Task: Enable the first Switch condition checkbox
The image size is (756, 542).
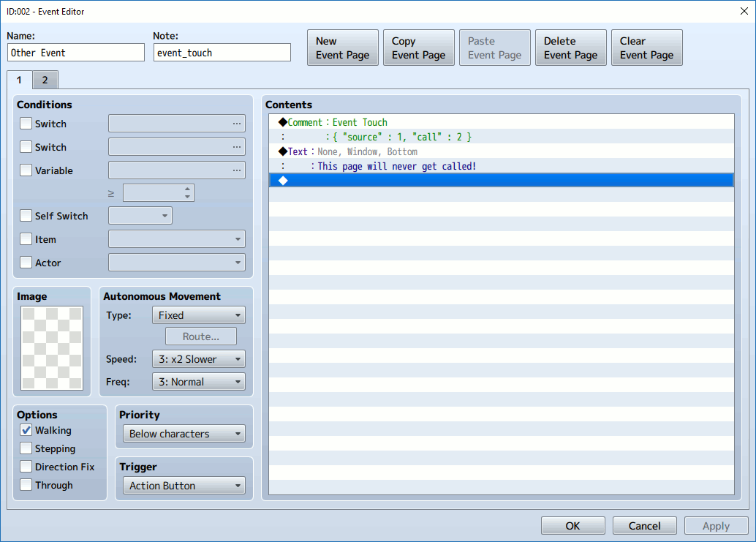Action: coord(26,124)
